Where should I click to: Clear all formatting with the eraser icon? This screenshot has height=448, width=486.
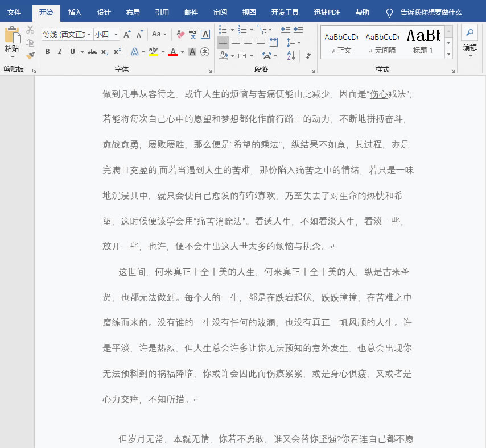pyautogui.click(x=181, y=35)
